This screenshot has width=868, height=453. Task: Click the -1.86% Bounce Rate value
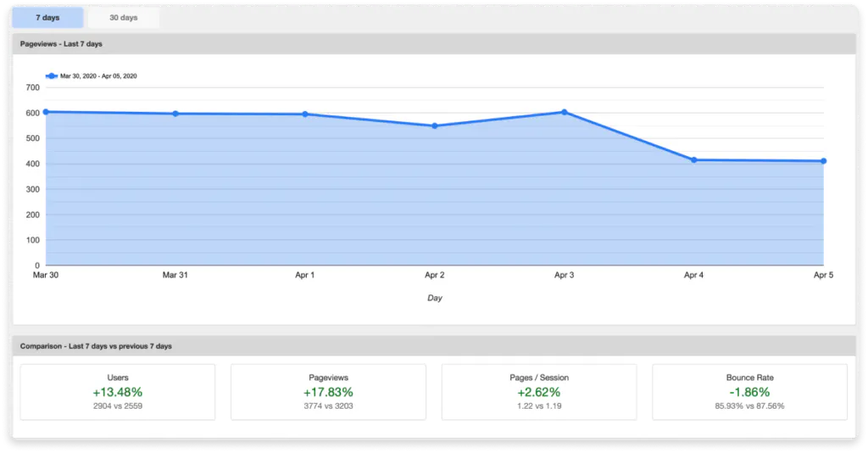point(749,392)
